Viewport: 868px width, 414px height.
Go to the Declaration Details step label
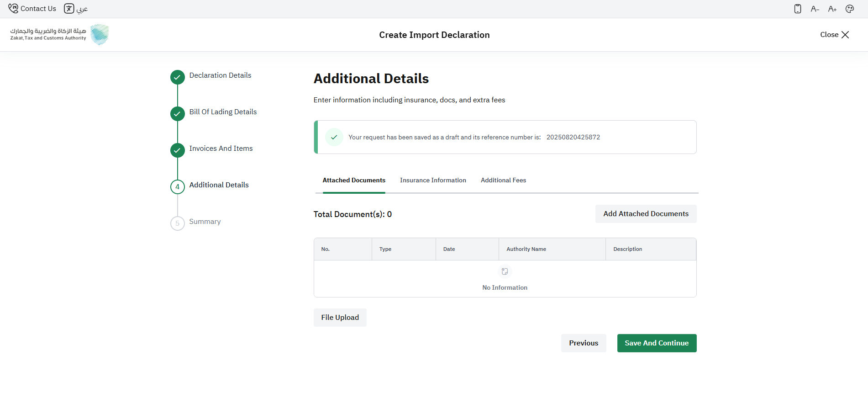[x=220, y=75]
